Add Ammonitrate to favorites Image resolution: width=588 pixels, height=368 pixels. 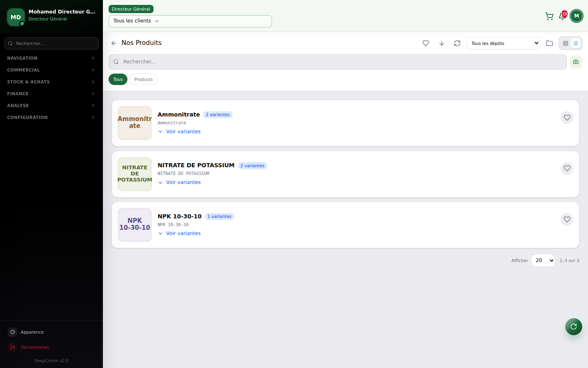click(x=567, y=118)
